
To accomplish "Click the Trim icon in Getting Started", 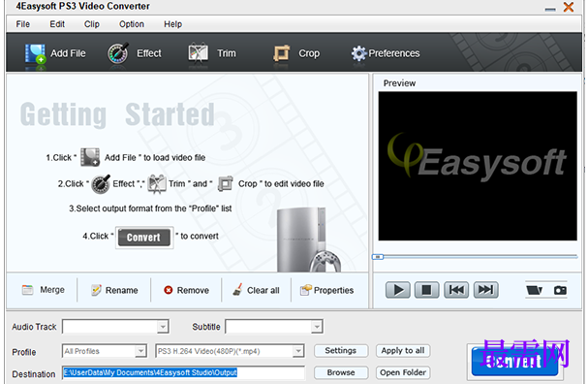I will (x=156, y=184).
